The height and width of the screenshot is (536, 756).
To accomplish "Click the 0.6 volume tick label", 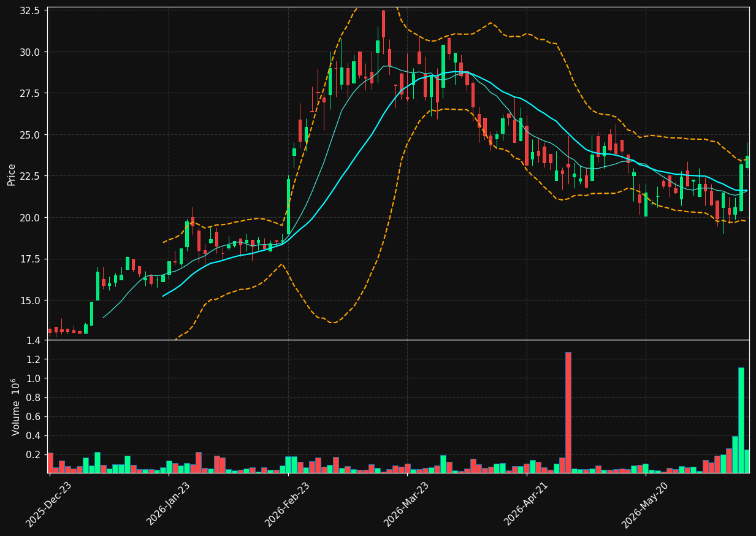I will [x=33, y=416].
